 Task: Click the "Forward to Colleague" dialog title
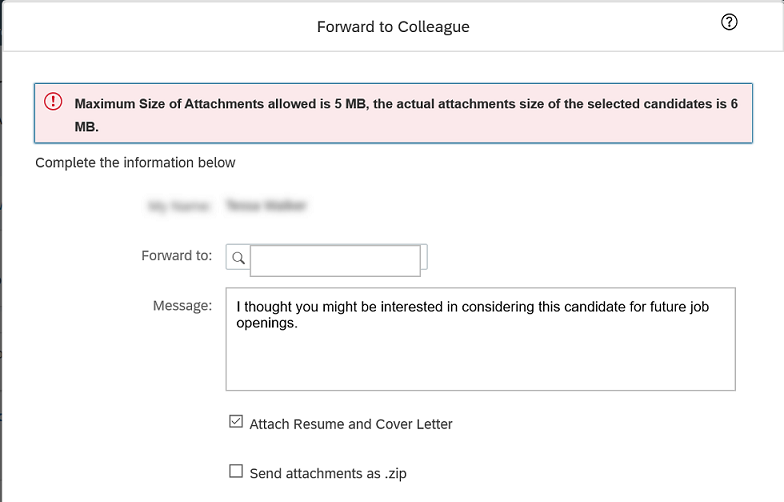click(x=394, y=26)
